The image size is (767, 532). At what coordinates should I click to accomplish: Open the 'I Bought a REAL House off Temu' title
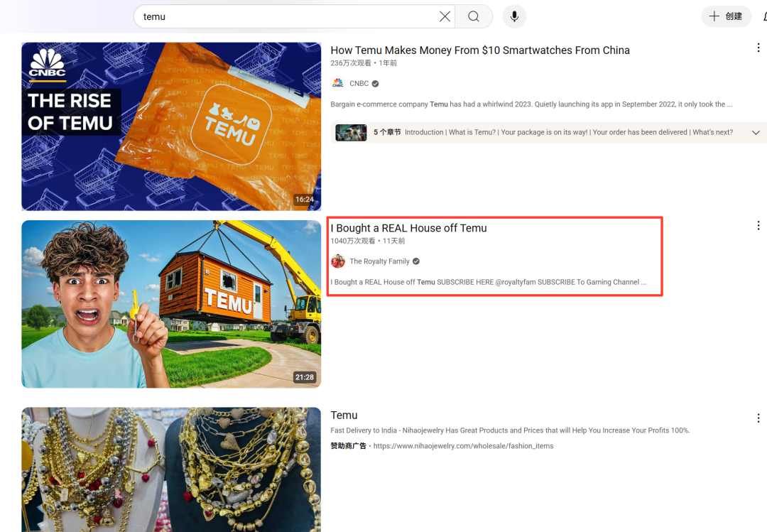coord(408,228)
